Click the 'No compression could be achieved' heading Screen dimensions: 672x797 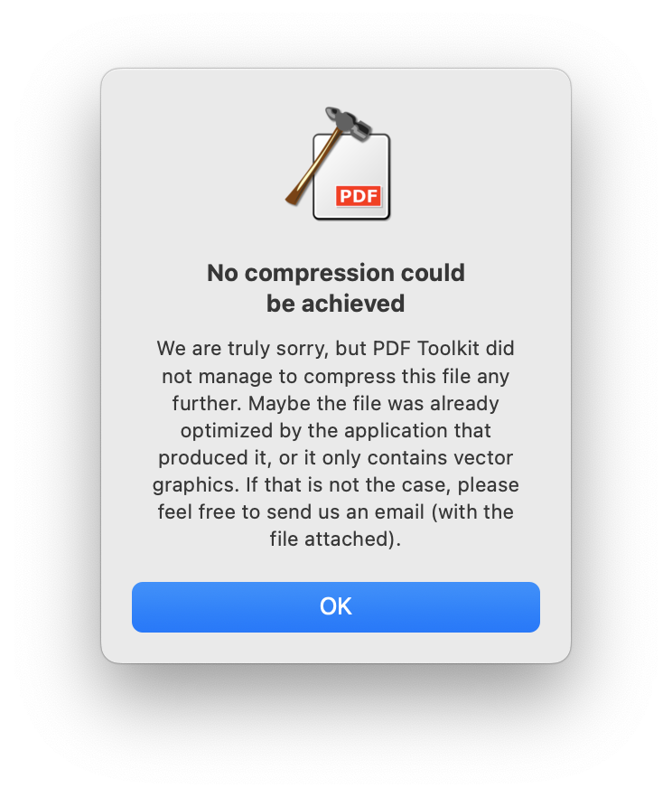click(336, 288)
